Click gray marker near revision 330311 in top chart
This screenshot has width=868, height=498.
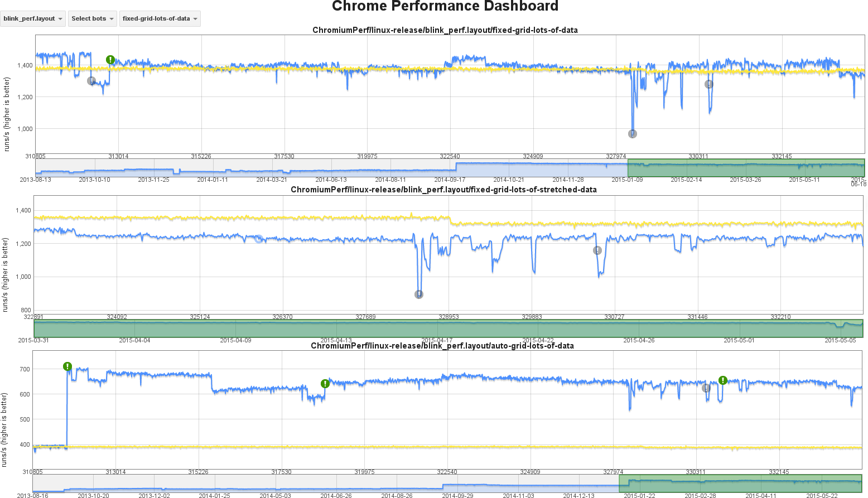click(x=709, y=84)
